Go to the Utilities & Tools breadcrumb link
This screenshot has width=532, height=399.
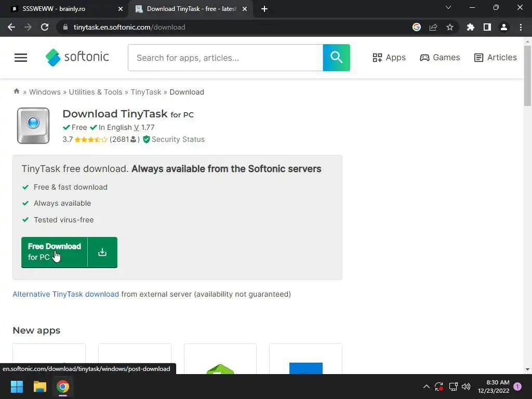(x=96, y=92)
